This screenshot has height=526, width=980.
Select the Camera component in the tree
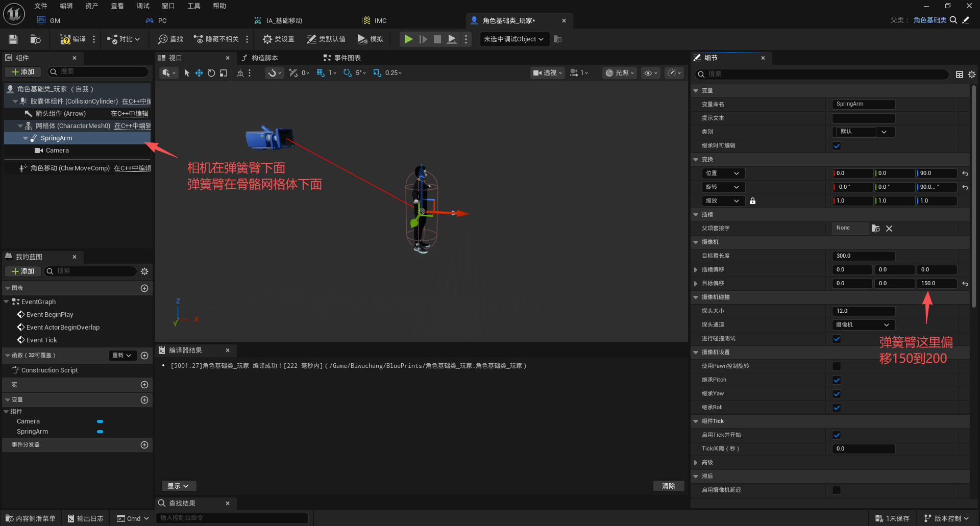(x=78, y=151)
